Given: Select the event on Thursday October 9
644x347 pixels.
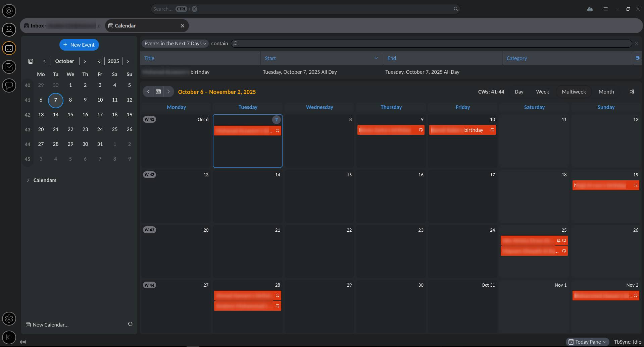Looking at the screenshot, I should [x=391, y=130].
